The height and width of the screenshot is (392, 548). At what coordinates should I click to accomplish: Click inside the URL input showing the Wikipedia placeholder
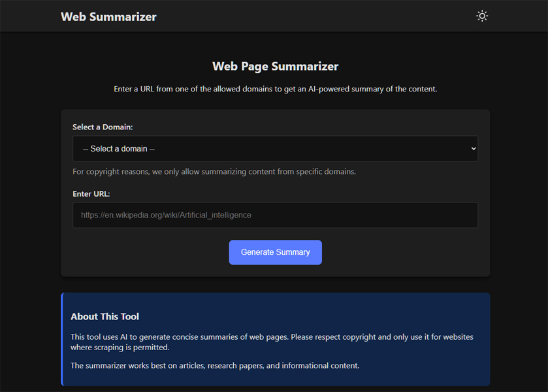pyautogui.click(x=275, y=215)
